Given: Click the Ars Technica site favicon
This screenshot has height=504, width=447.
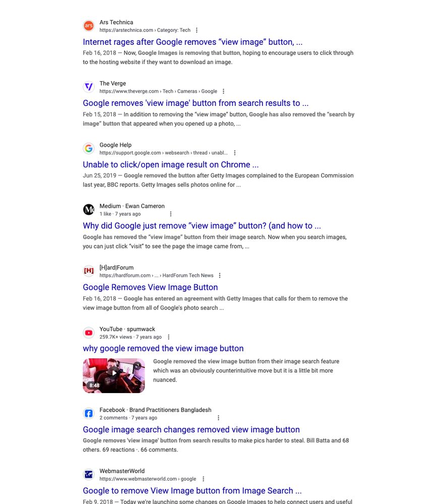Looking at the screenshot, I should click(89, 26).
